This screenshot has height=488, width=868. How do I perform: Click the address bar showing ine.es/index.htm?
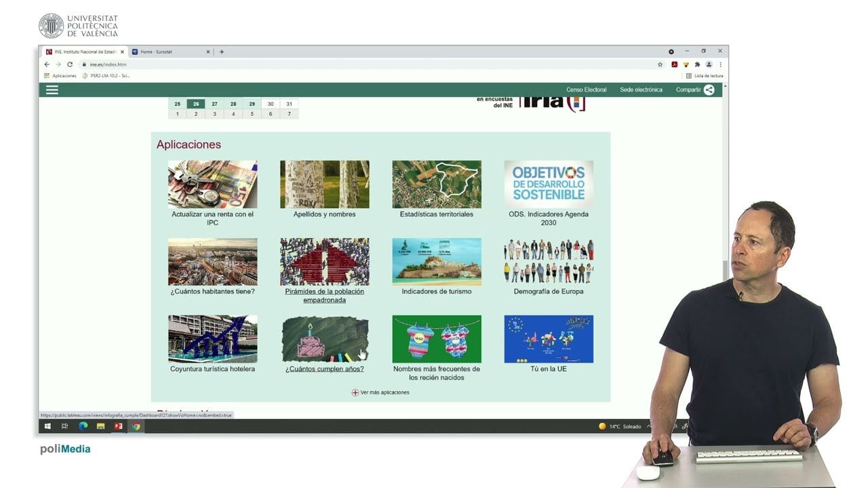click(x=366, y=64)
